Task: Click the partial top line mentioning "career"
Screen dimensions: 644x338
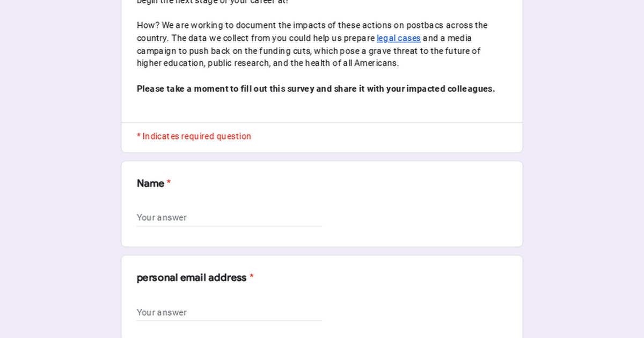Action: click(212, 2)
